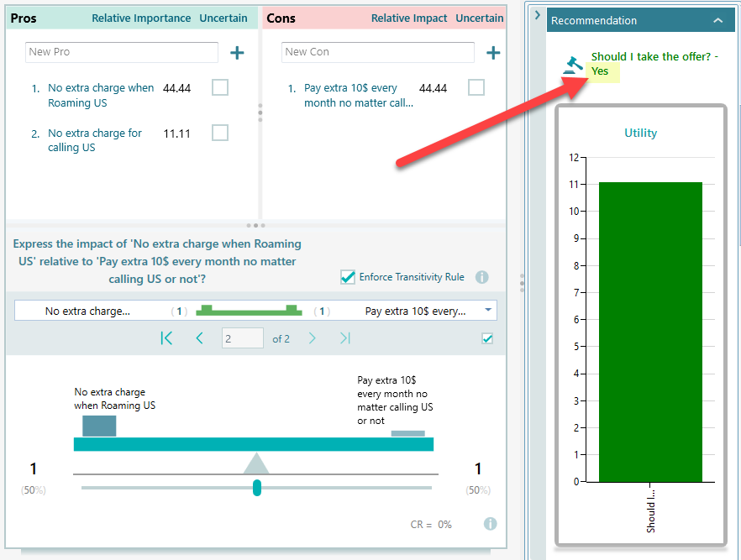Image resolution: width=741 pixels, height=560 pixels.
Task: Collapse the Recommendation panel chevron
Action: pos(717,20)
